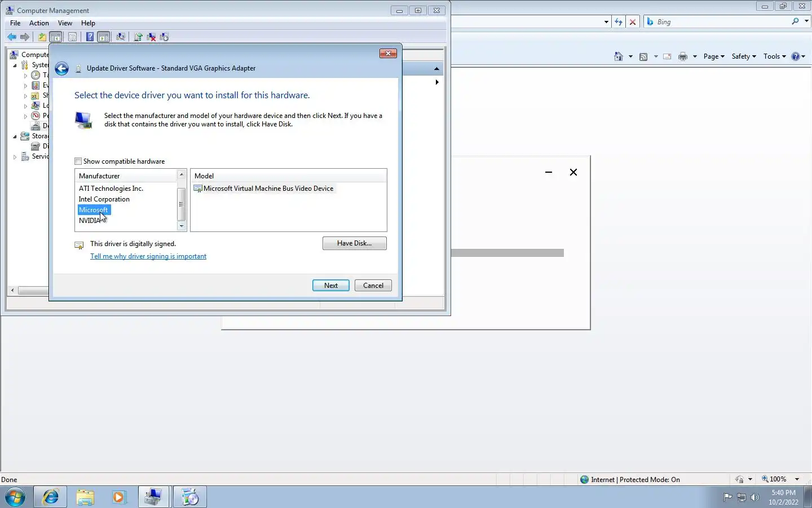Screen dimensions: 812x508
Task: Collapse the Storage tree node
Action: pyautogui.click(x=15, y=136)
